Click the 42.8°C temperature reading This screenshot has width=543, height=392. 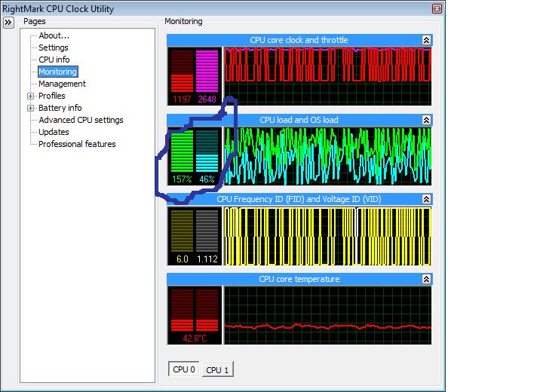coord(195,338)
